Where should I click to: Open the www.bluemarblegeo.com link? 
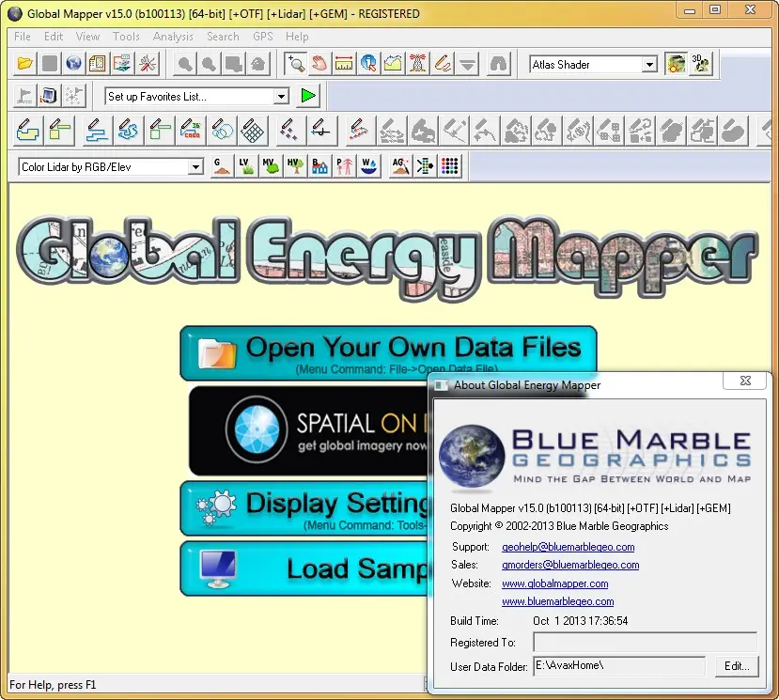click(x=558, y=601)
